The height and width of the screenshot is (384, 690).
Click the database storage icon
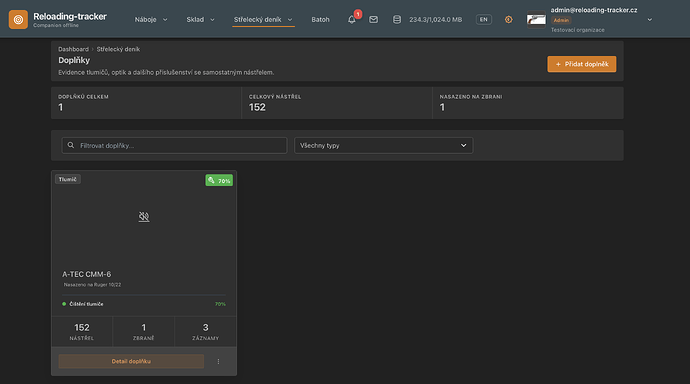coord(396,19)
